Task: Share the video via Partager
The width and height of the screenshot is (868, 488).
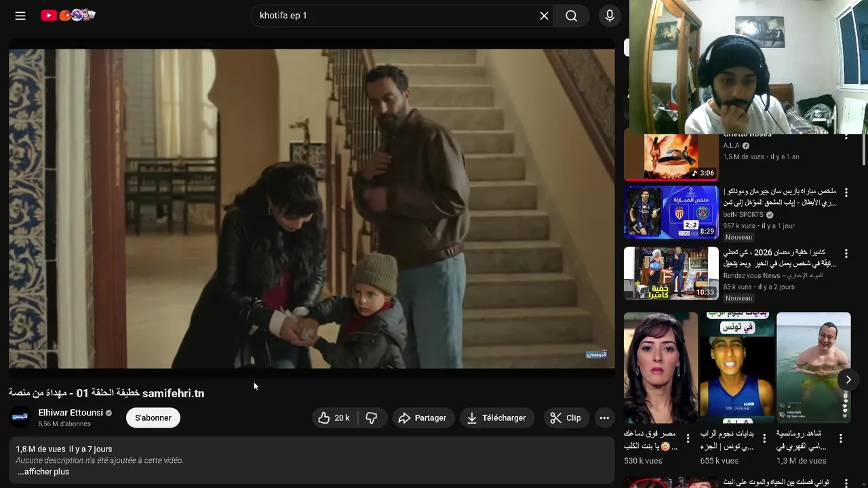Action: pos(422,418)
